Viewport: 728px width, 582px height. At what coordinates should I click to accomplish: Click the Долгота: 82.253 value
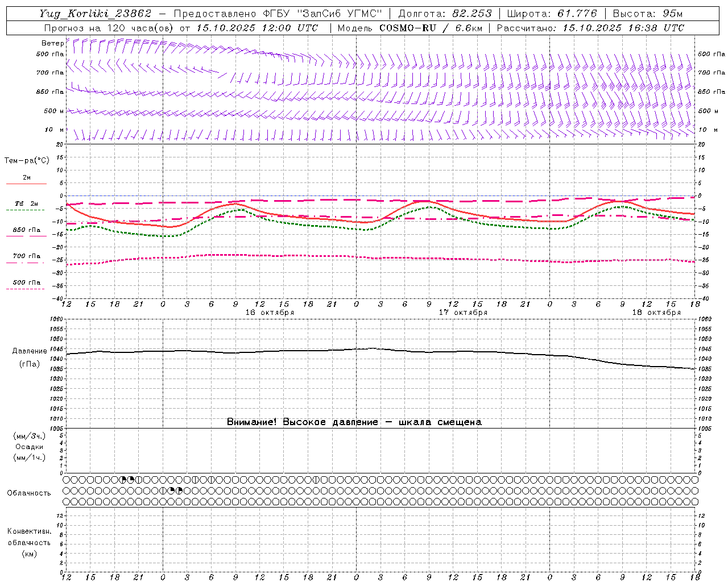(x=445, y=14)
